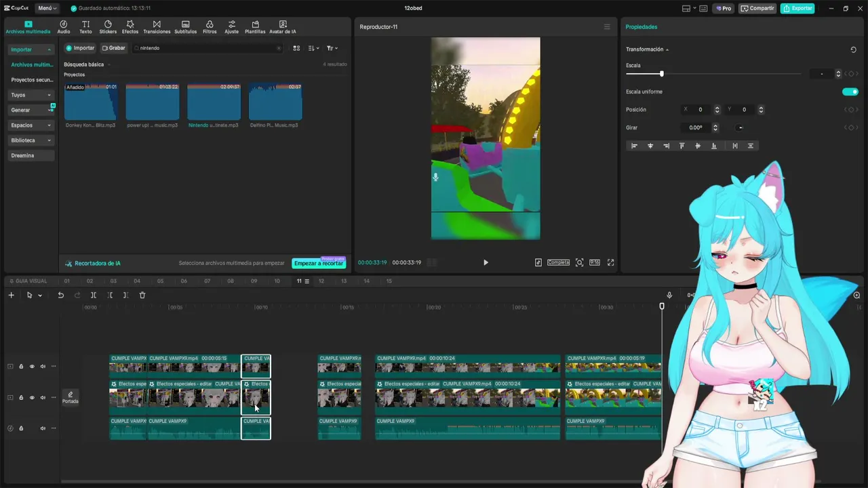Reset the Transformación settings
Image resolution: width=868 pixels, height=488 pixels.
(x=853, y=49)
